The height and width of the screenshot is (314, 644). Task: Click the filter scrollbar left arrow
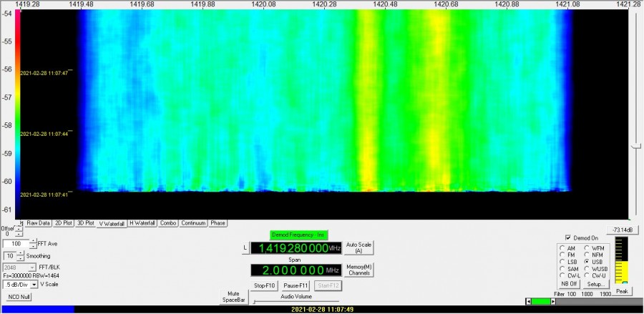click(528, 302)
